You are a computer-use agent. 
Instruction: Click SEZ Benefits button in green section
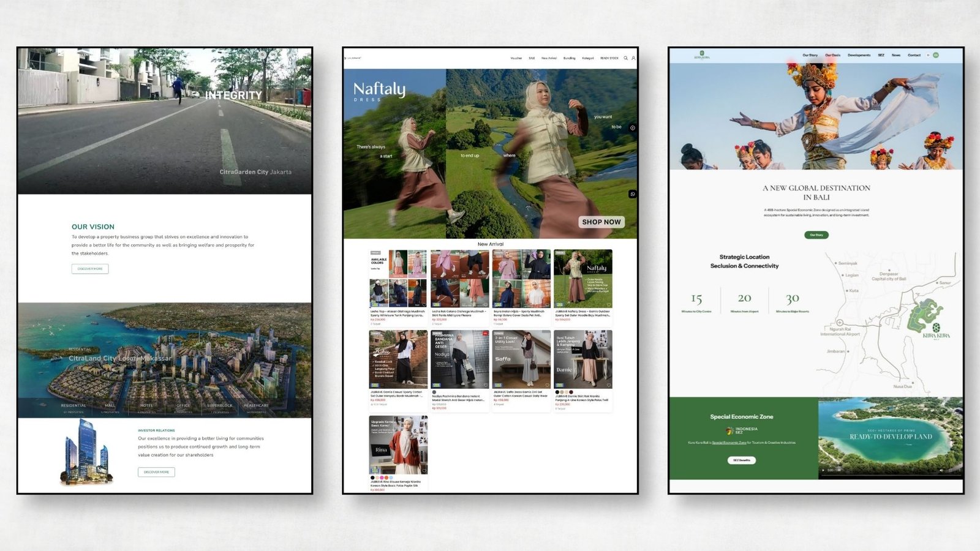click(x=742, y=460)
